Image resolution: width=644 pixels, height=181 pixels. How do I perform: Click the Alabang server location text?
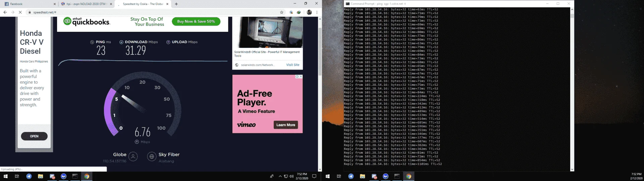(x=166, y=161)
